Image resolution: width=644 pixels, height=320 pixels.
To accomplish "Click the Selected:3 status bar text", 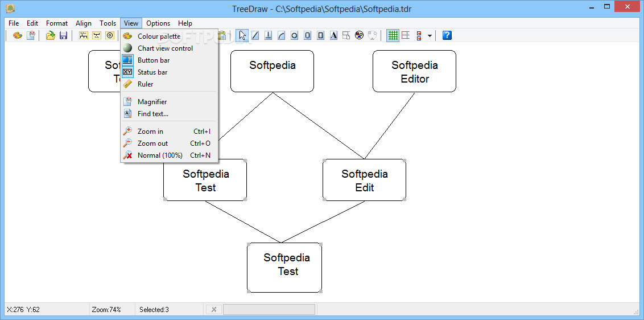I will click(154, 310).
